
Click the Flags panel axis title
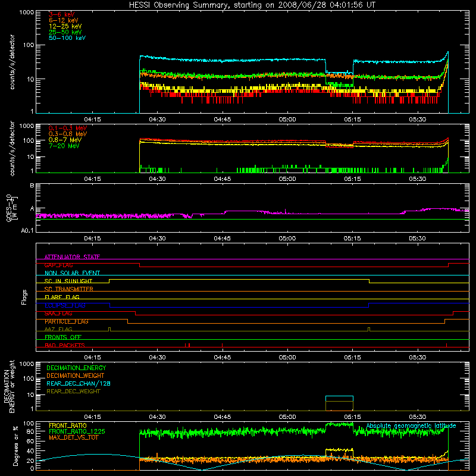tap(24, 297)
